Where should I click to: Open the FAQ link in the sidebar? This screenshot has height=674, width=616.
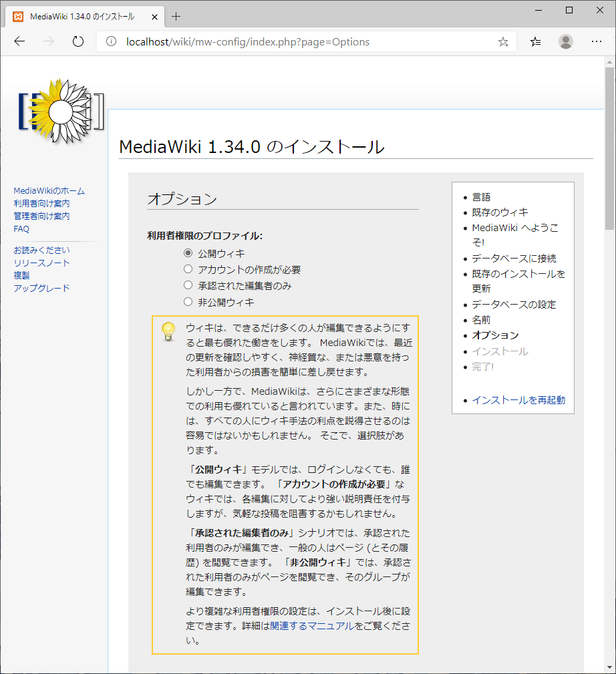pos(21,228)
